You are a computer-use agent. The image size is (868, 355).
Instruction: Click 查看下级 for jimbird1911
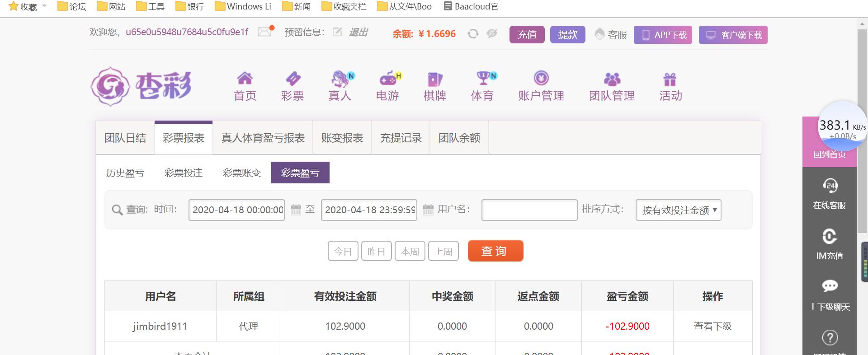pyautogui.click(x=713, y=326)
